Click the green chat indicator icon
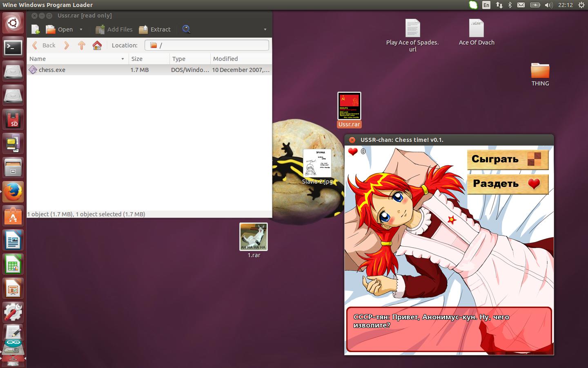The image size is (588, 368). [x=473, y=5]
